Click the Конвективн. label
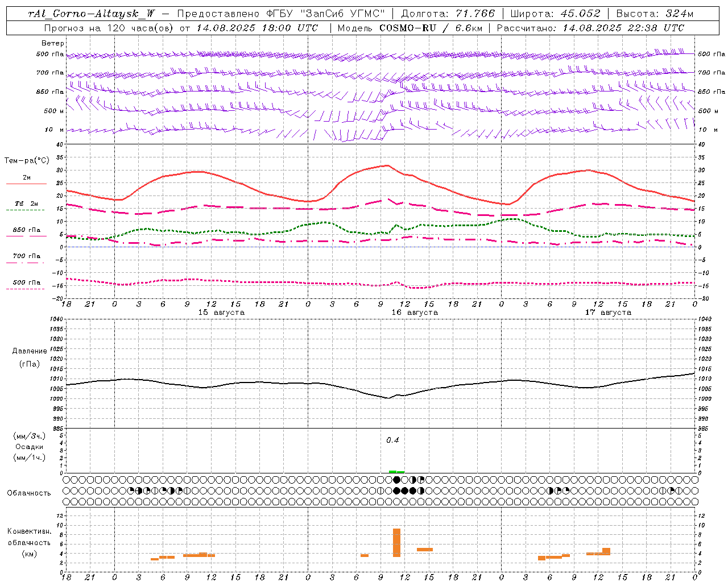The height and width of the screenshot is (582, 728). [x=29, y=531]
